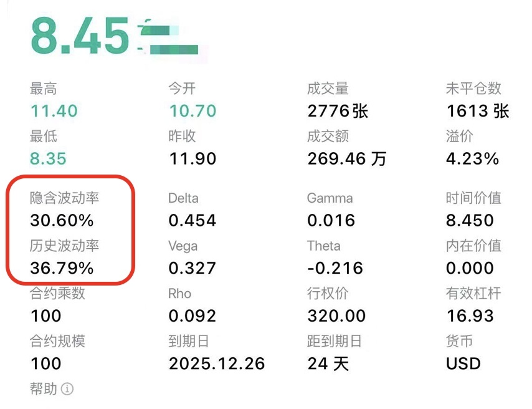Viewport: 532px width, 409px height.
Task: Click the 8.45 option price
Action: (80, 36)
